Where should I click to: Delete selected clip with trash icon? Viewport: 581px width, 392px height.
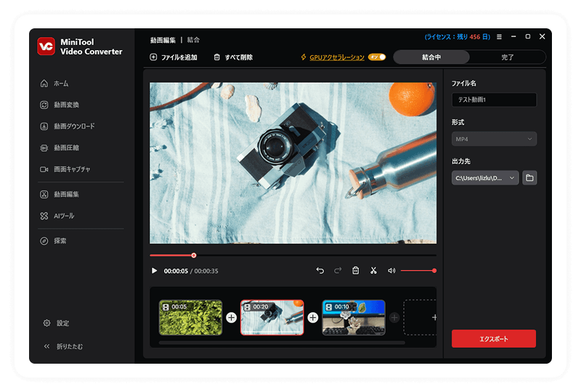coord(355,271)
